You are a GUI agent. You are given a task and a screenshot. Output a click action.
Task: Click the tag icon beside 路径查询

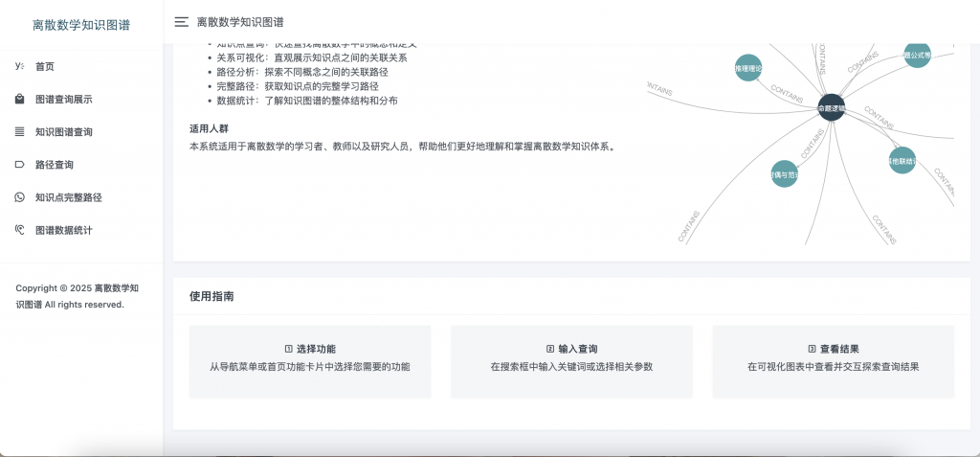coord(19,165)
